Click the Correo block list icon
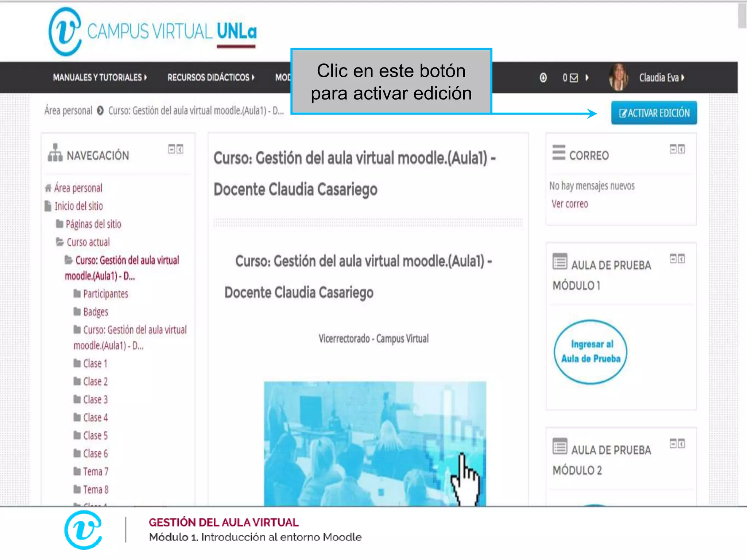 coord(559,152)
